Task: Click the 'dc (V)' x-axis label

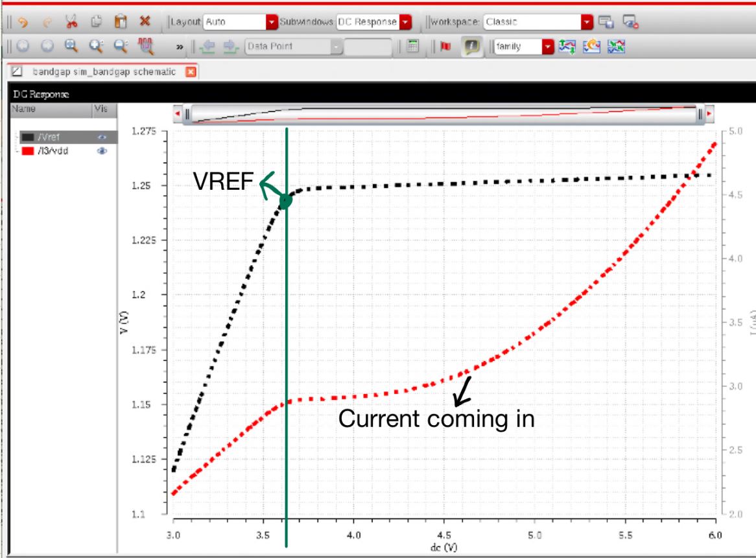Action: click(x=443, y=548)
